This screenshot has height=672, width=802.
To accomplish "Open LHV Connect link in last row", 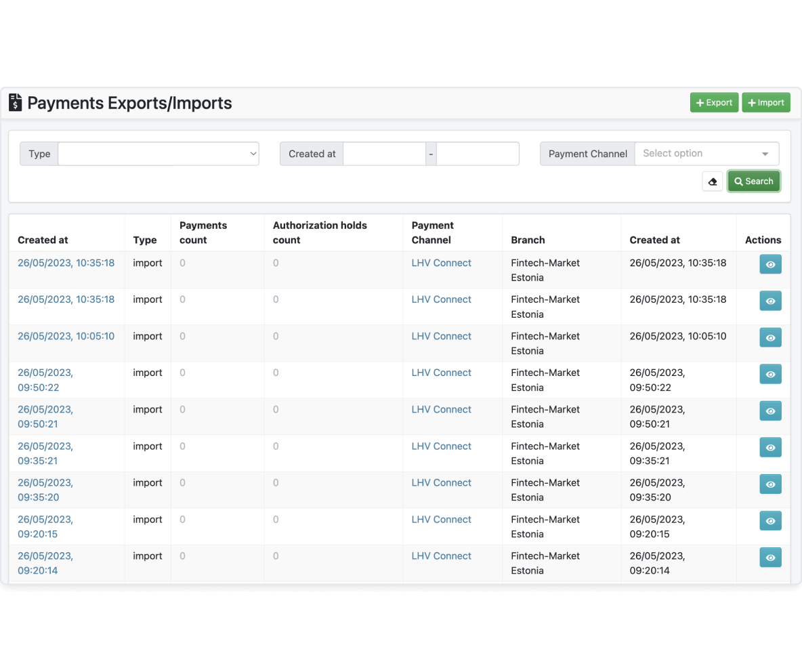I will point(441,556).
